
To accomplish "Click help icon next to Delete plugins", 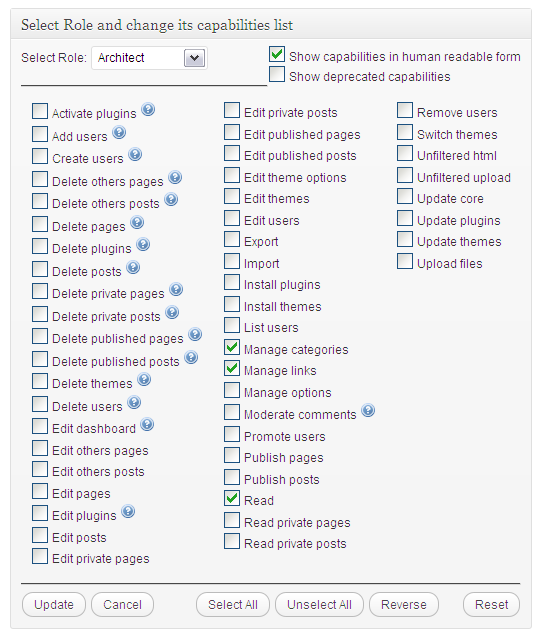I will click(x=143, y=245).
